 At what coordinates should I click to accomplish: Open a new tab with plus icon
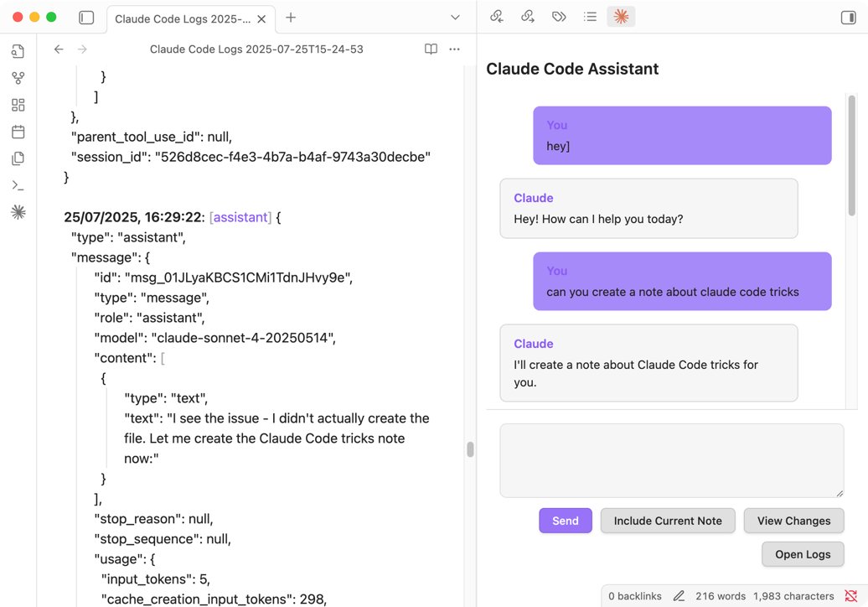tap(291, 18)
